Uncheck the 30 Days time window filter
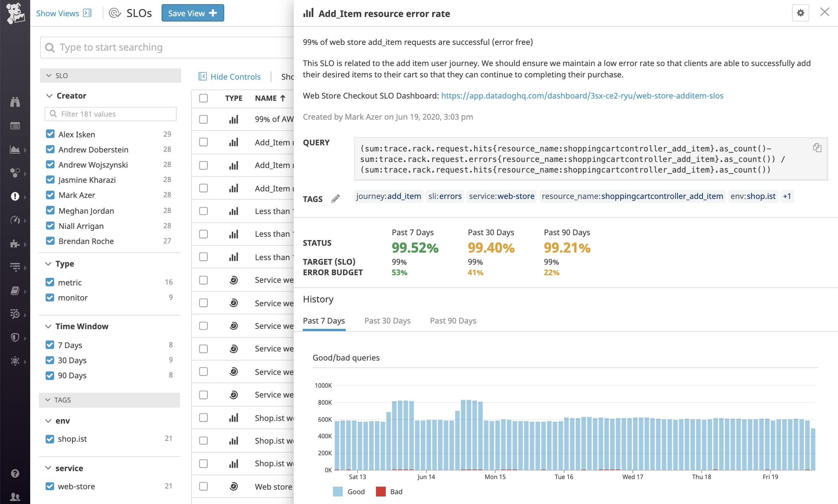The height and width of the screenshot is (504, 838). [x=51, y=360]
